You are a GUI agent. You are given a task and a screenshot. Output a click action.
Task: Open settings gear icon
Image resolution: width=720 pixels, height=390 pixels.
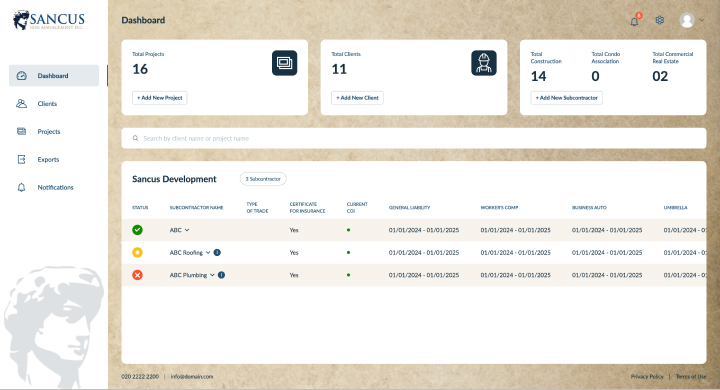point(659,20)
